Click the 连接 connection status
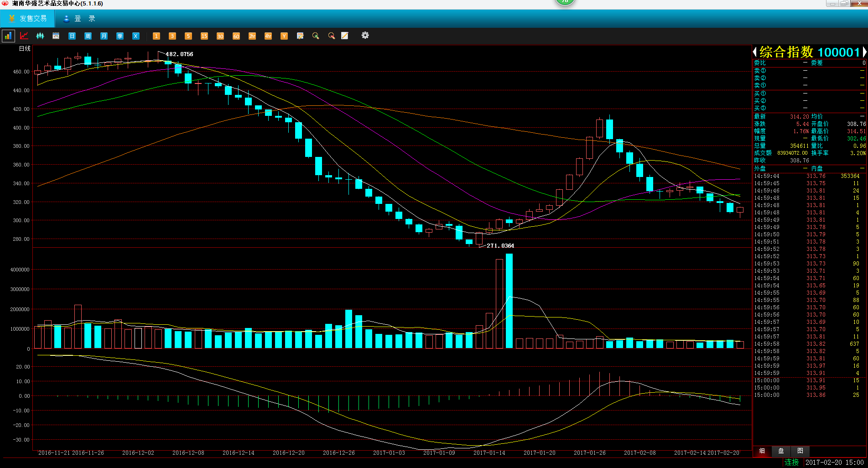868x468 pixels. (x=792, y=463)
